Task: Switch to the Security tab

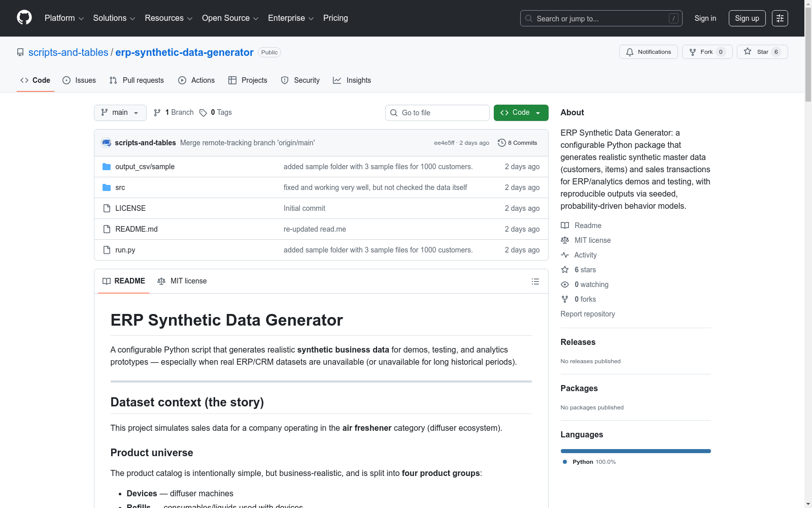Action: click(300, 80)
